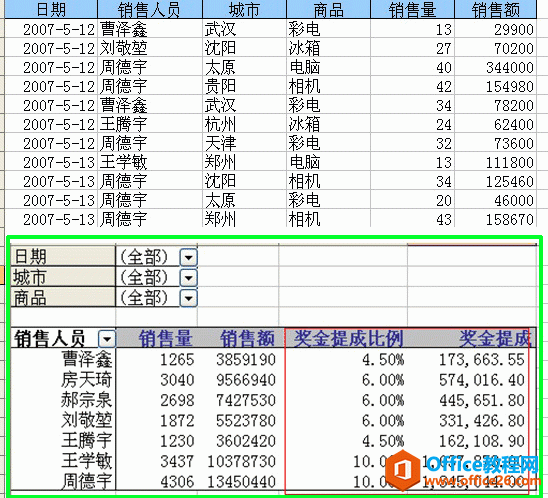Select pivot row label 刘敬堃
Viewport: 548px width, 498px height.
point(87,420)
